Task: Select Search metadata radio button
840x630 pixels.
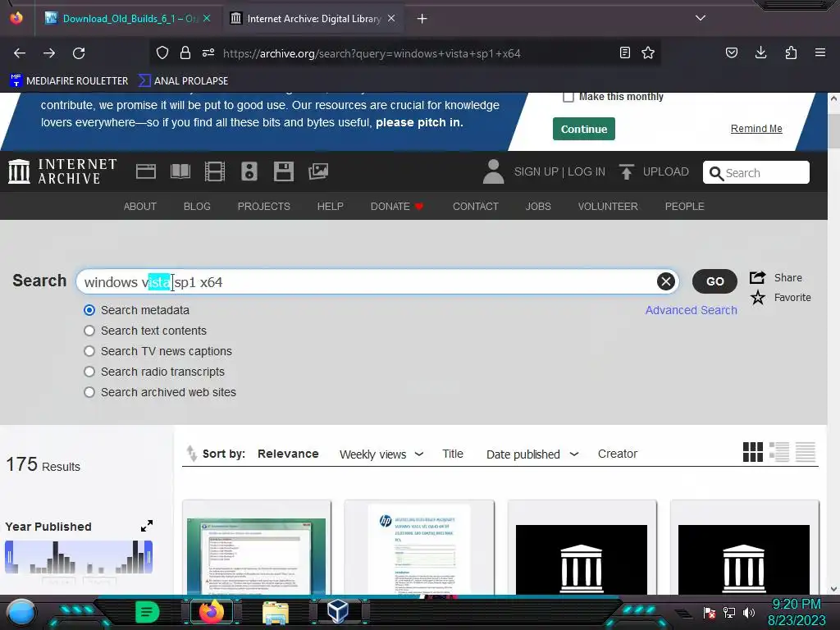Action: pos(89,310)
